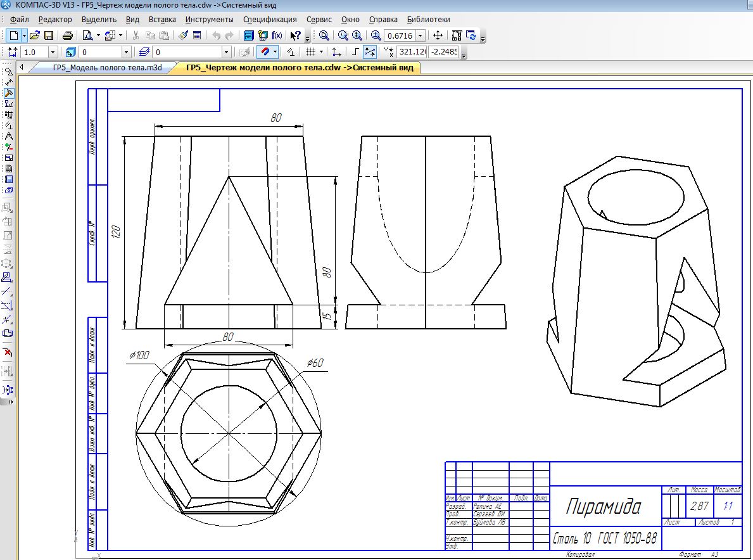Open the Вставка menu
The height and width of the screenshot is (560, 753).
162,20
